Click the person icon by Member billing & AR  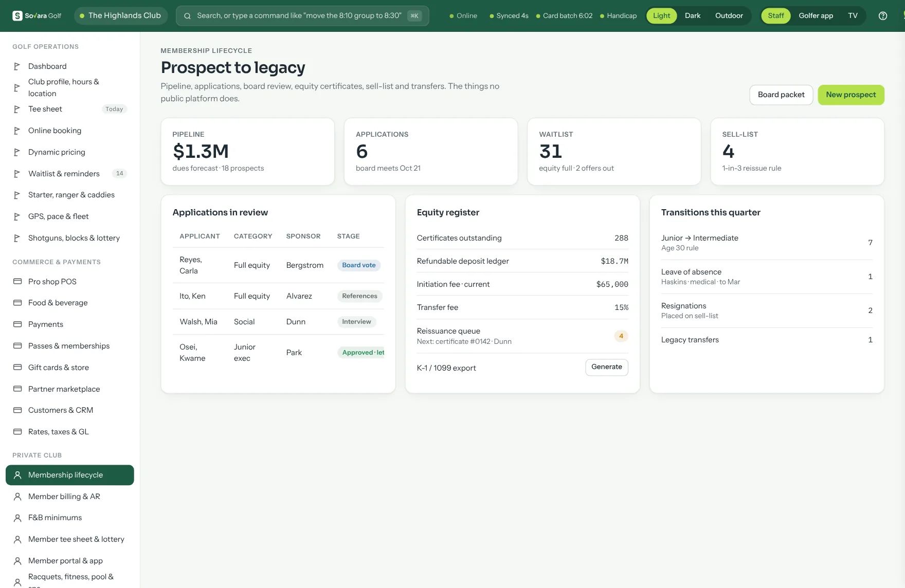(x=17, y=497)
